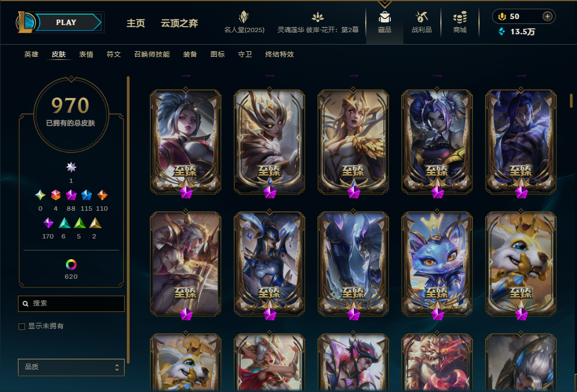
Task: Open the blue cat 至臻 skin thumbnail
Action: [437, 264]
